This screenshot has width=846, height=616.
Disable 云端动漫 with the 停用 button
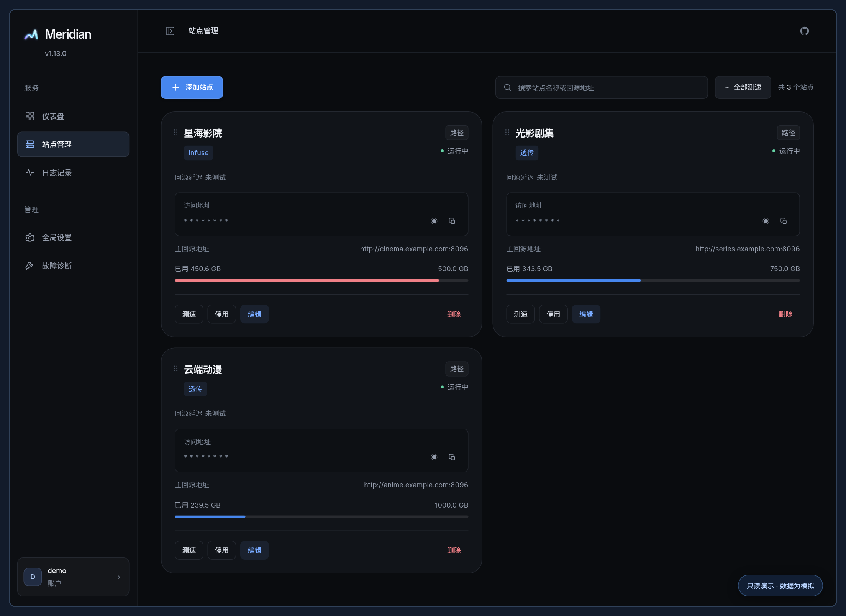[222, 550]
